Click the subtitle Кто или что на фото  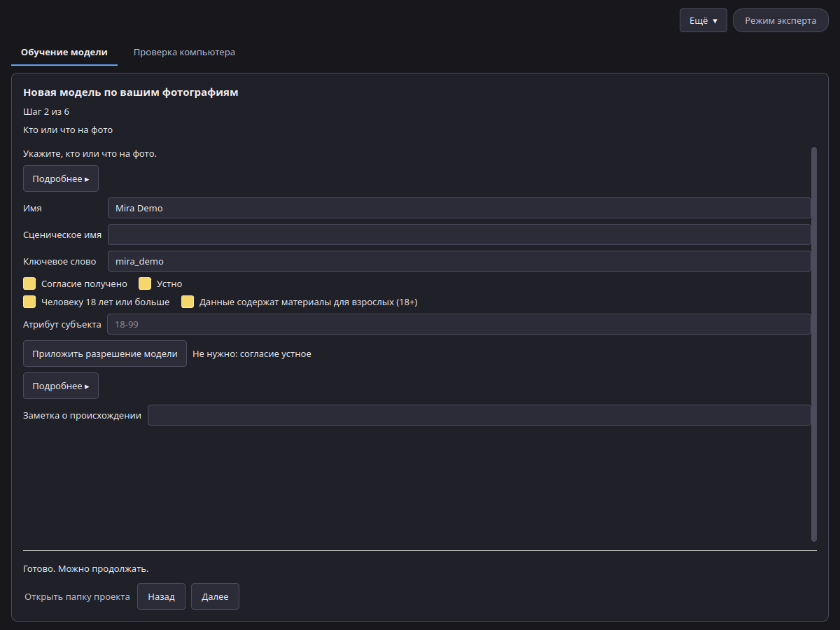click(x=68, y=129)
